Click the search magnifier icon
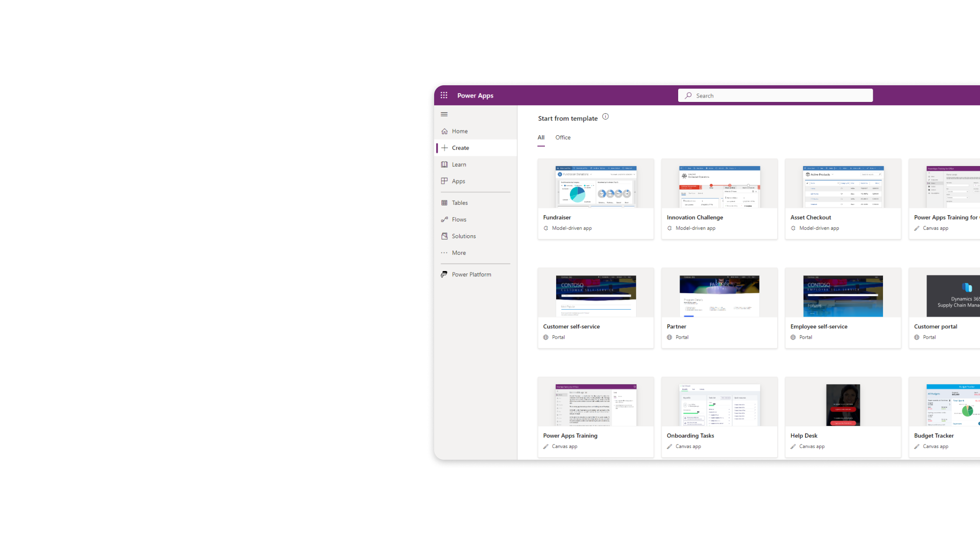 click(688, 96)
